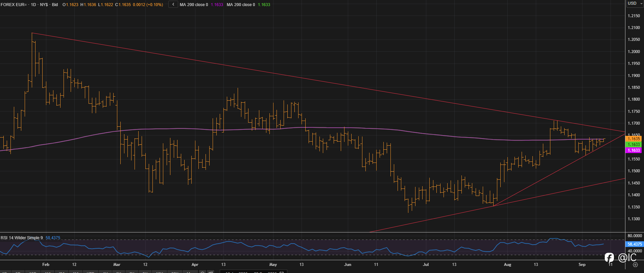Click the RSI 14 Wilder Simple label
This screenshot has width=644, height=273.
22,238
